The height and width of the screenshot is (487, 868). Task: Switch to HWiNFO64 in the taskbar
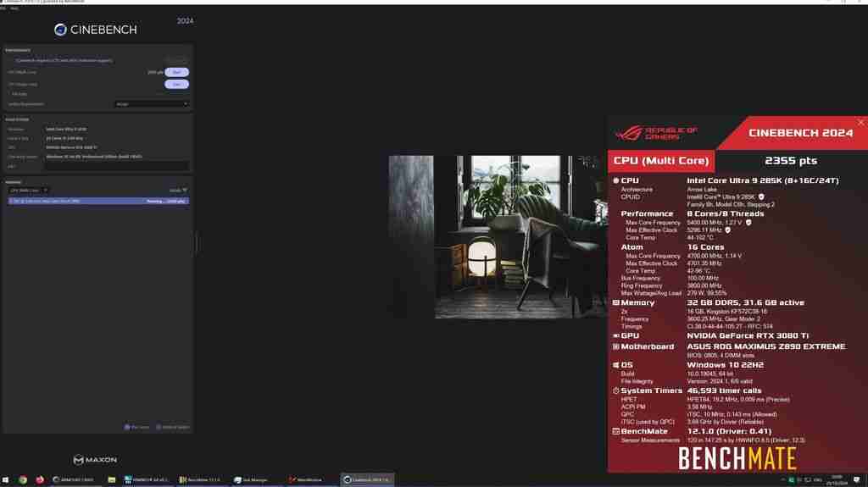pyautogui.click(x=147, y=480)
